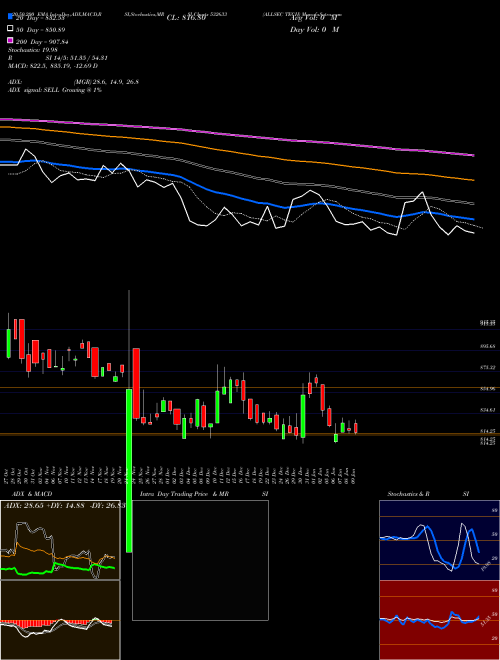Click the ADX (MGR) 28.6, 14.9, 26.8 values
The image size is (500, 660).
tap(106, 82)
